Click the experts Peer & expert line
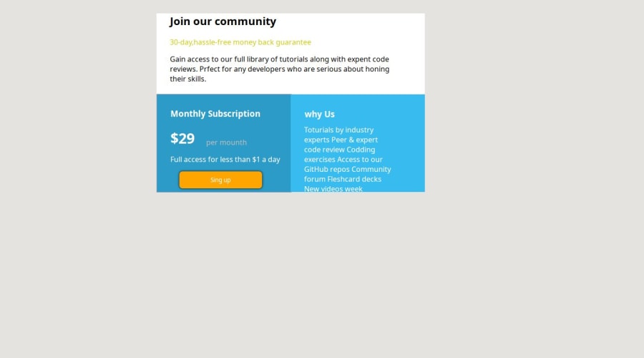Image resolution: width=644 pixels, height=358 pixels. click(x=341, y=140)
